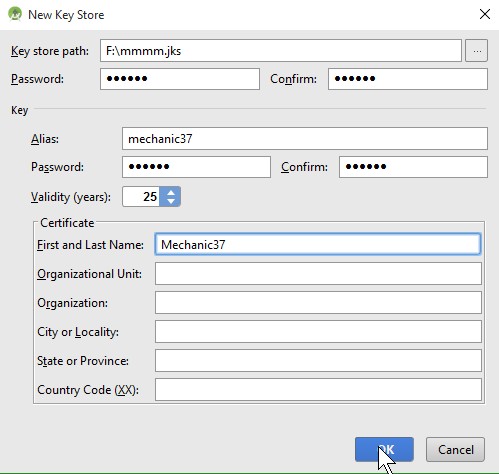499x474 pixels.
Task: Click the Organizational Unit field
Action: [318, 274]
